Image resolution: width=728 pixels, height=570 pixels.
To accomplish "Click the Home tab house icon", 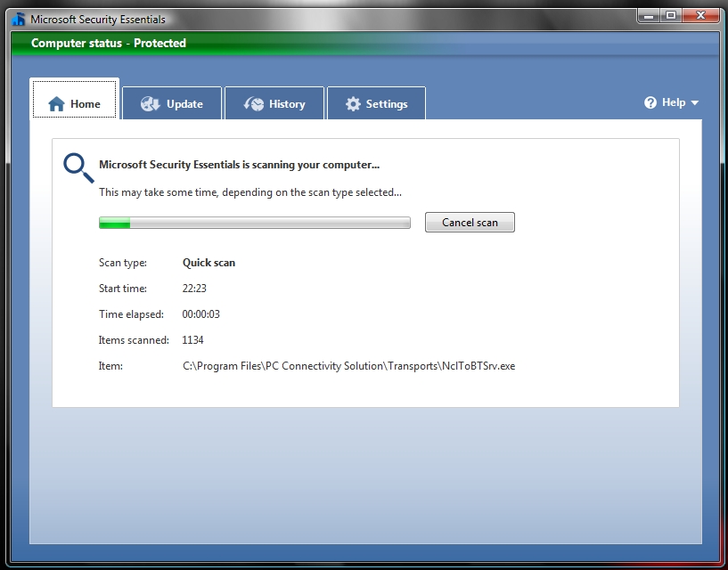I will point(56,103).
